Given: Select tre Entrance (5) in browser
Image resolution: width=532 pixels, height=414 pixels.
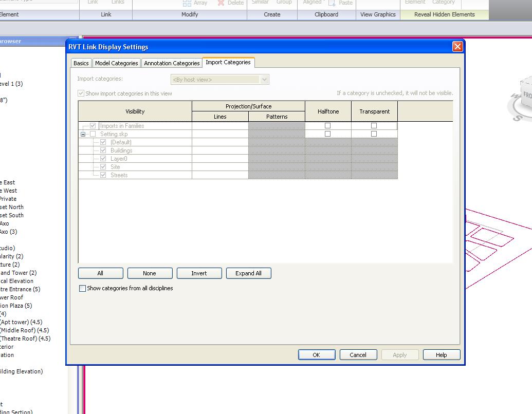Looking at the screenshot, I should (x=20, y=289).
